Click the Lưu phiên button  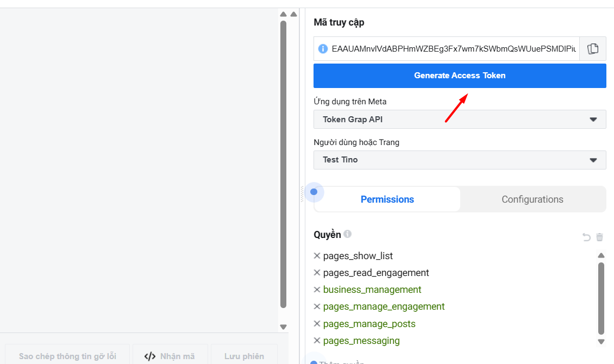coord(244,356)
